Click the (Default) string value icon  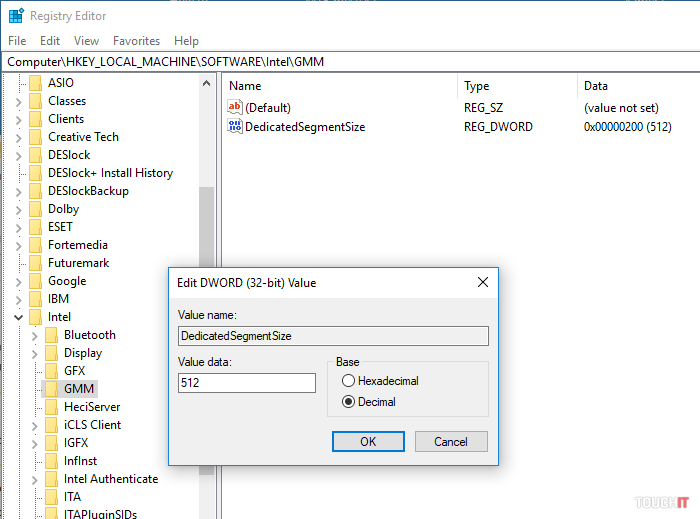point(235,107)
